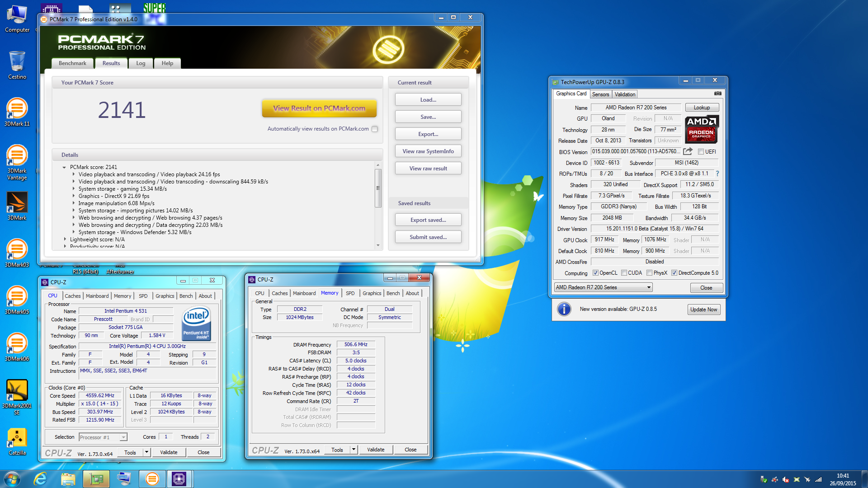Screen dimensions: 868x488
Task: Click View Result on PCMark.com button
Action: 319,108
